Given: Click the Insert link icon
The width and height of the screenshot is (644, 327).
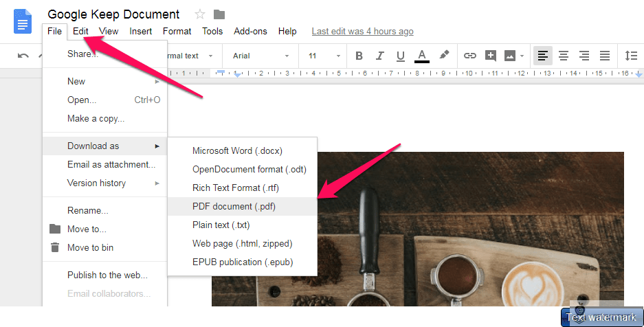Looking at the screenshot, I should point(470,56).
